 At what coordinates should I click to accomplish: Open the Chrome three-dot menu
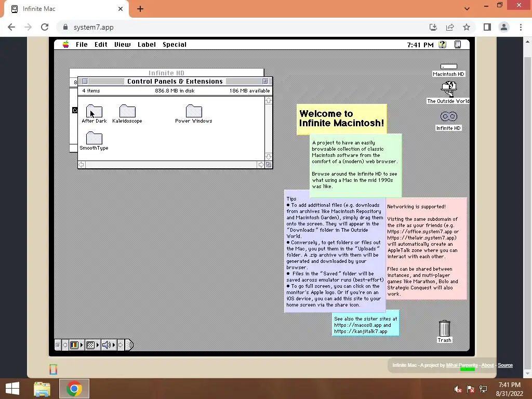[521, 27]
